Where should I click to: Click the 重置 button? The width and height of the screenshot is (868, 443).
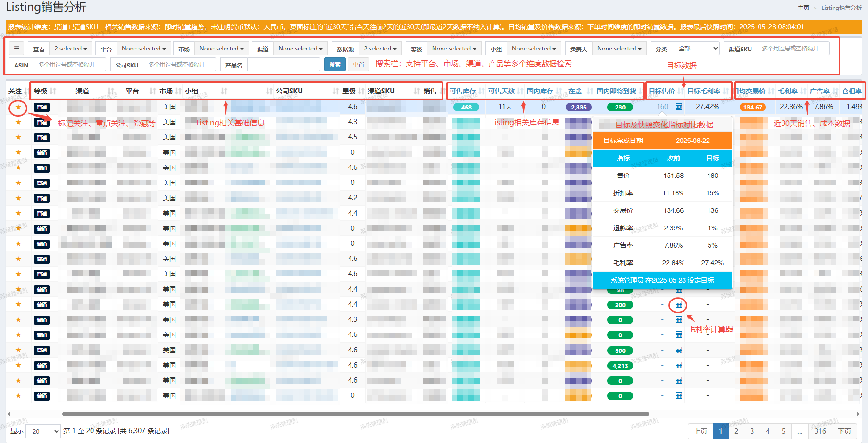tap(359, 65)
